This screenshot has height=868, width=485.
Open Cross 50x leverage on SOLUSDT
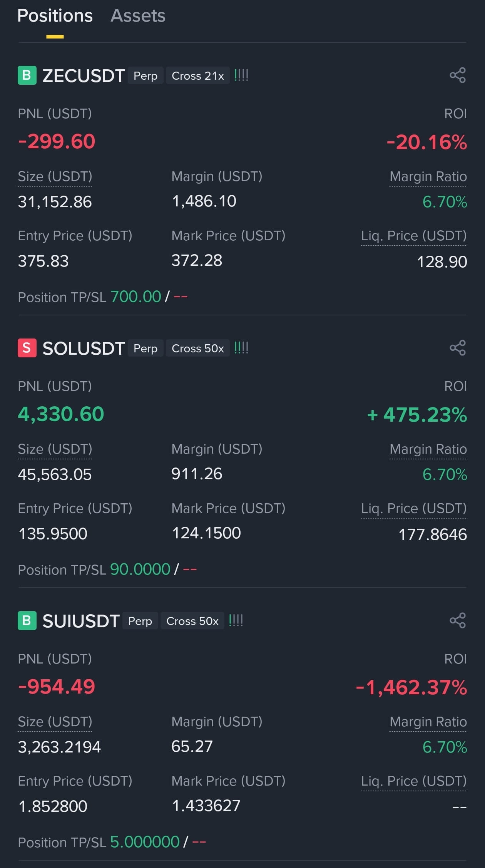pyautogui.click(x=198, y=348)
